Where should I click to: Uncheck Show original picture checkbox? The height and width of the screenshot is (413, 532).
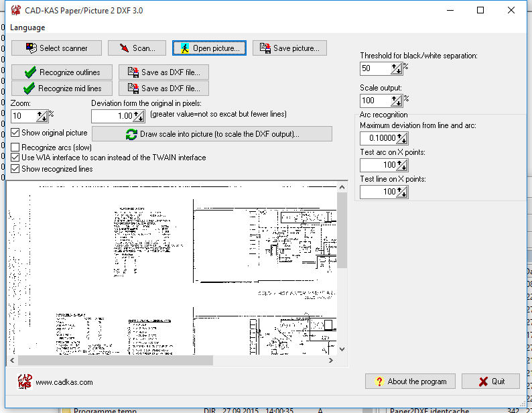[15, 133]
